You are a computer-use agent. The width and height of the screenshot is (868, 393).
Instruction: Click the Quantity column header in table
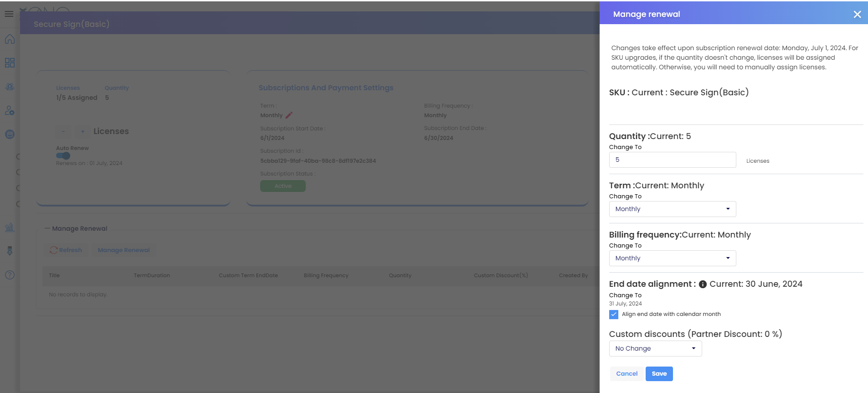pyautogui.click(x=400, y=275)
